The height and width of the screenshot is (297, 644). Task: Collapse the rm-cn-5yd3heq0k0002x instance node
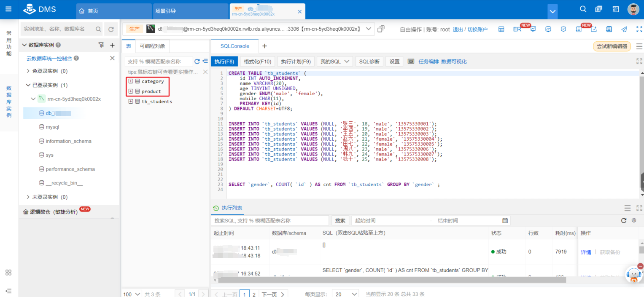(x=33, y=99)
